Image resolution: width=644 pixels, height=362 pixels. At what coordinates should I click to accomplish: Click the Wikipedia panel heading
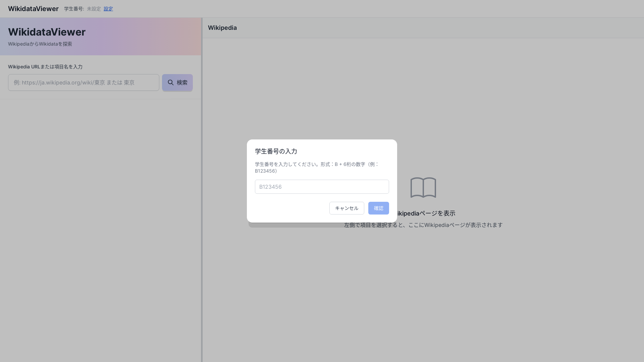[x=222, y=28]
